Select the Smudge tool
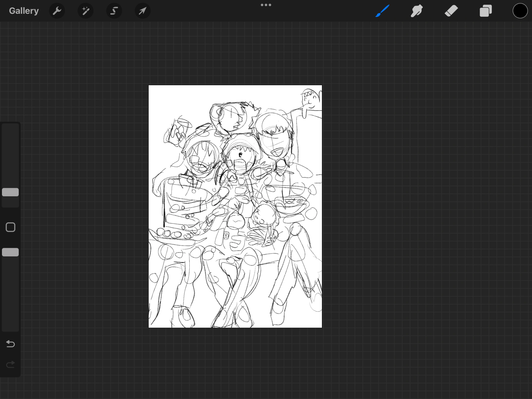532x399 pixels. coord(417,11)
